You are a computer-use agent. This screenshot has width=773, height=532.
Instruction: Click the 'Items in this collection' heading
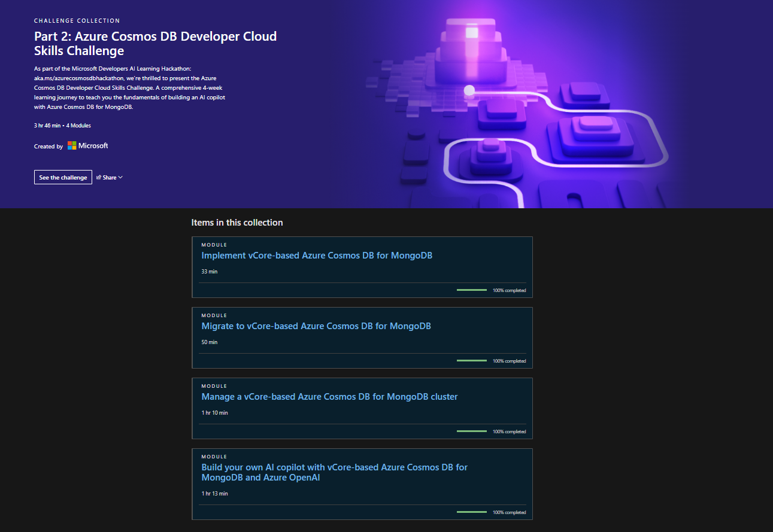click(237, 223)
